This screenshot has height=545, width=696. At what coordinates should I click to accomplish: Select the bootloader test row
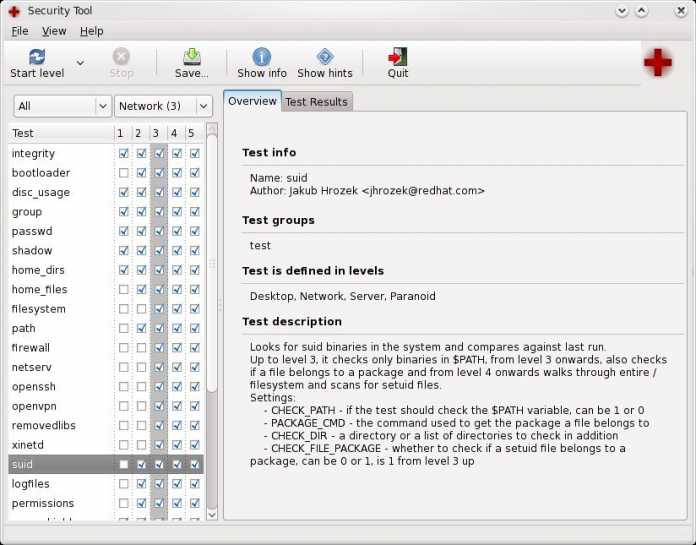pyautogui.click(x=106, y=173)
